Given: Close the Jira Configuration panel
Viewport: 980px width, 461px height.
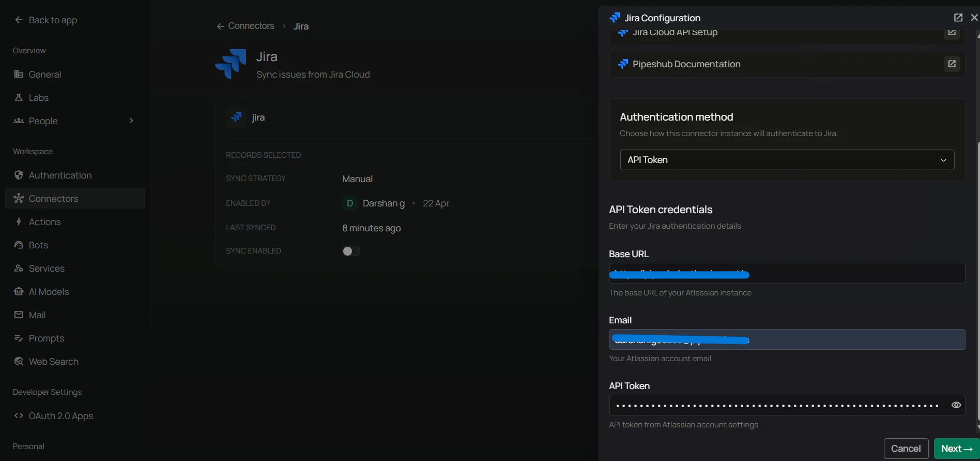Looking at the screenshot, I should 974,18.
